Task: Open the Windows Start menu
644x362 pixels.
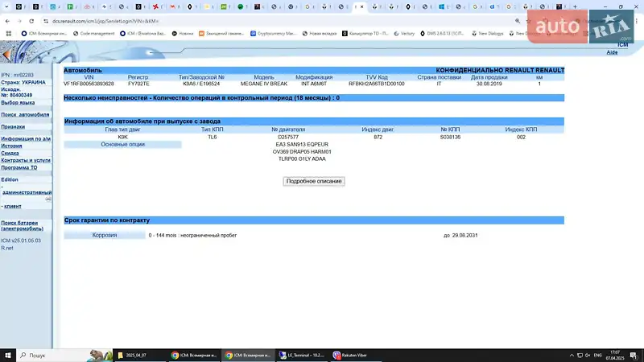Action: 8,355
